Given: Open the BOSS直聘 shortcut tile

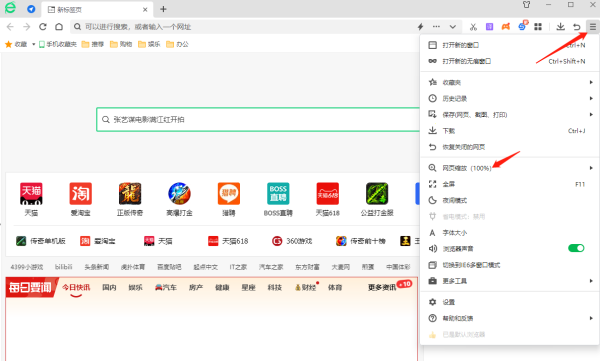Looking at the screenshot, I should (x=278, y=199).
